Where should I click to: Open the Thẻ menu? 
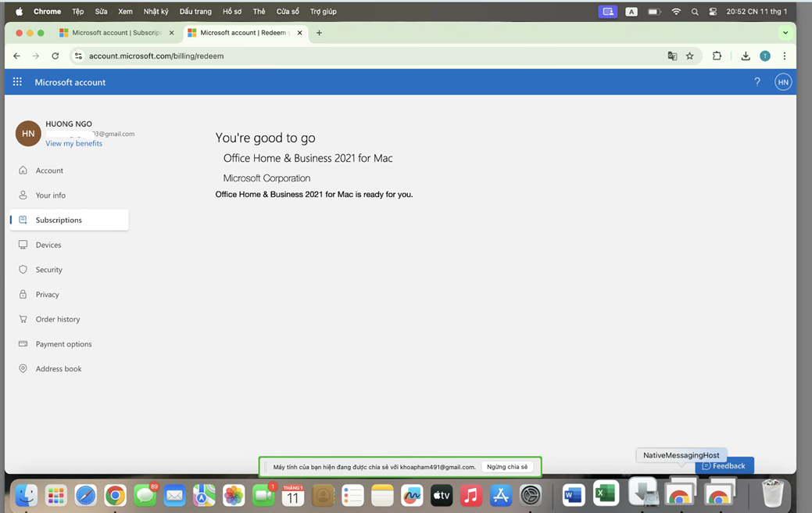[x=259, y=12]
